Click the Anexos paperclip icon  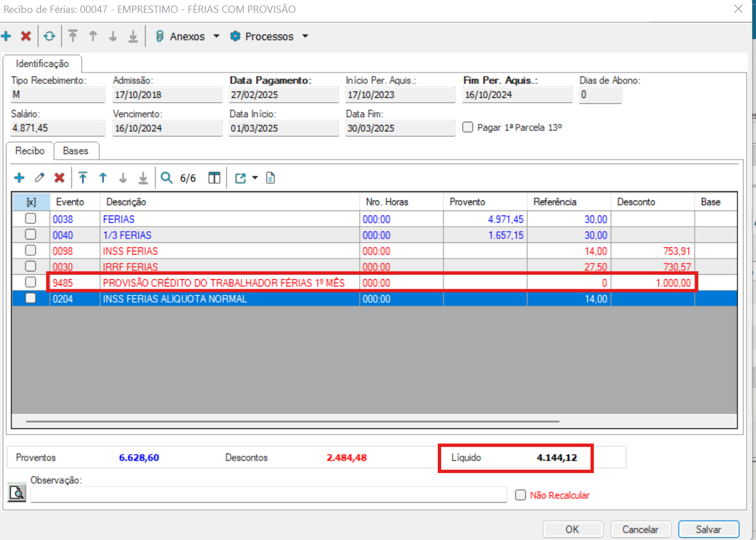159,36
